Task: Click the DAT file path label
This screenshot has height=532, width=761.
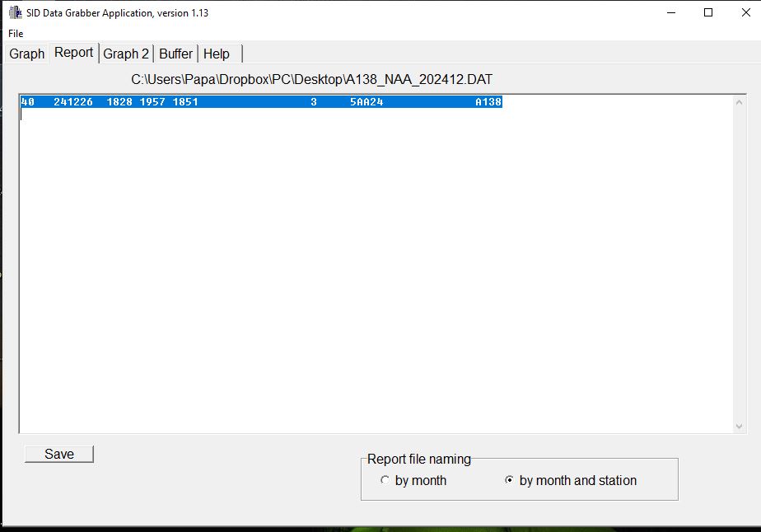Action: [311, 79]
